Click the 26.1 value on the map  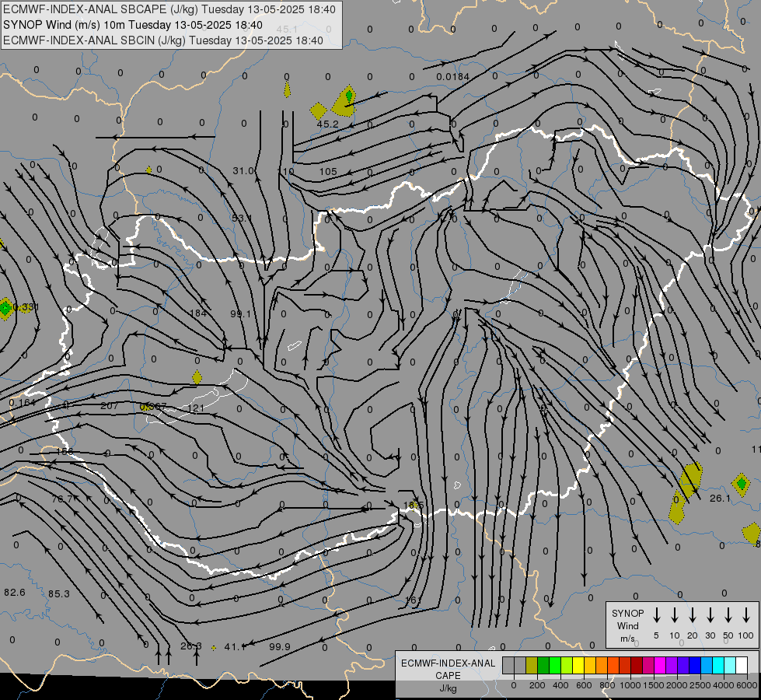tap(721, 498)
